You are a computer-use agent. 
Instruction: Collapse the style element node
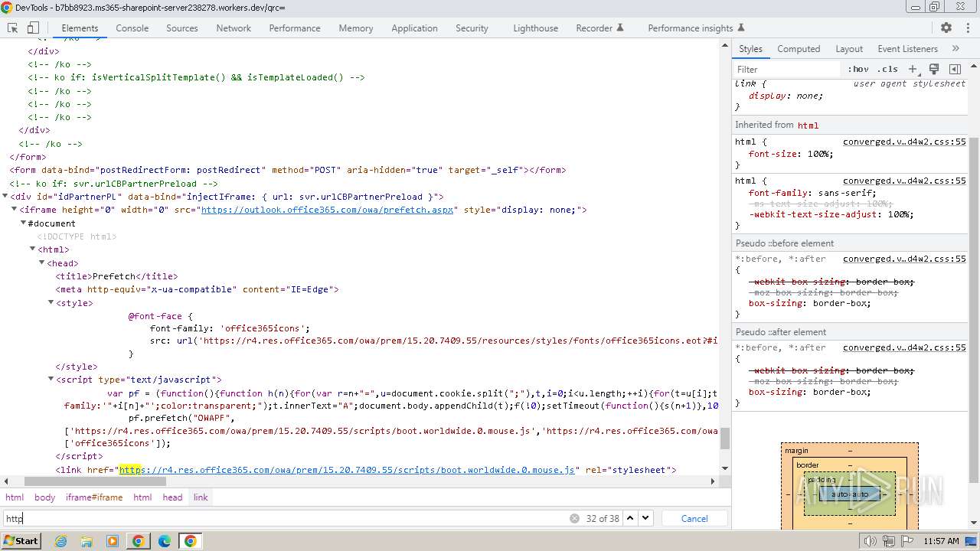(x=51, y=303)
